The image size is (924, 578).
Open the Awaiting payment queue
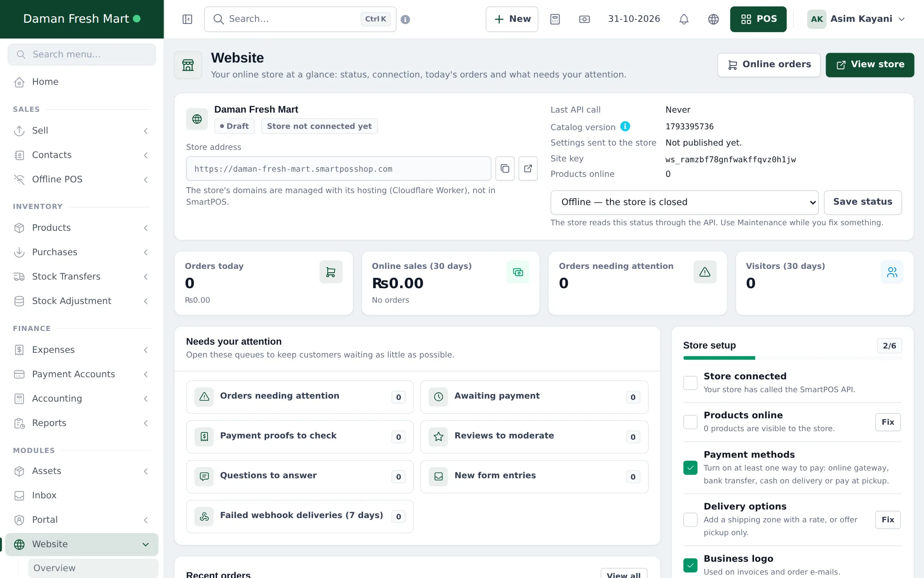(534, 397)
